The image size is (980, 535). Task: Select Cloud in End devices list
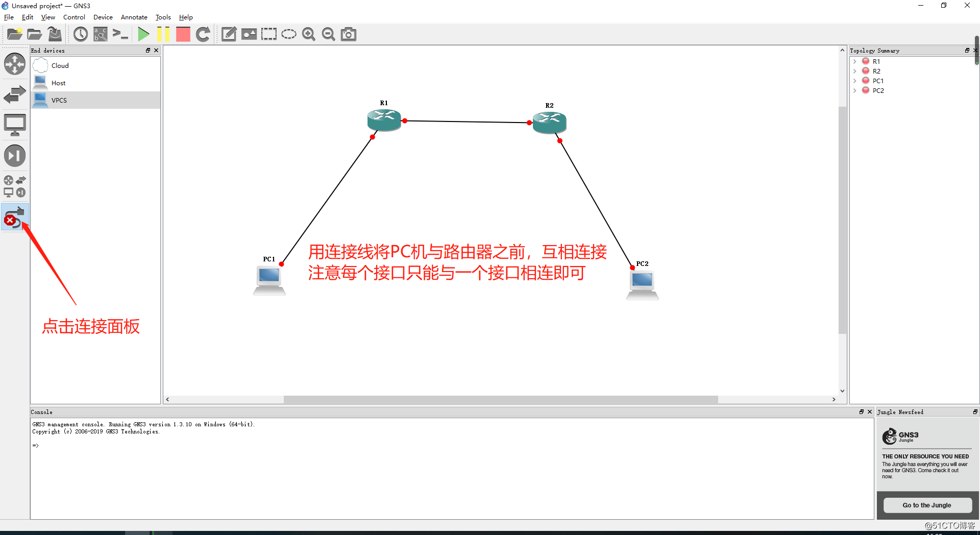95,65
